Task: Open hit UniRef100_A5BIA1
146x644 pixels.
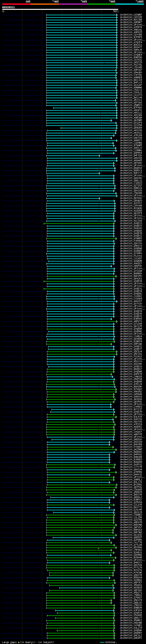Action: tap(131, 30)
